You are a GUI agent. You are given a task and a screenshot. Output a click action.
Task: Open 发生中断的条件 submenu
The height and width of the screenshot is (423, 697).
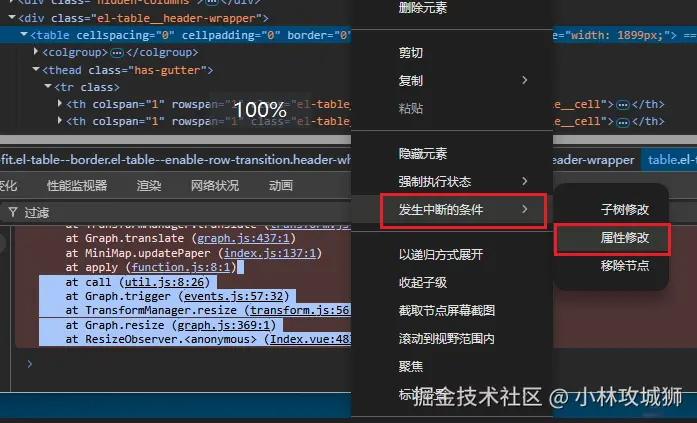[x=452, y=209]
